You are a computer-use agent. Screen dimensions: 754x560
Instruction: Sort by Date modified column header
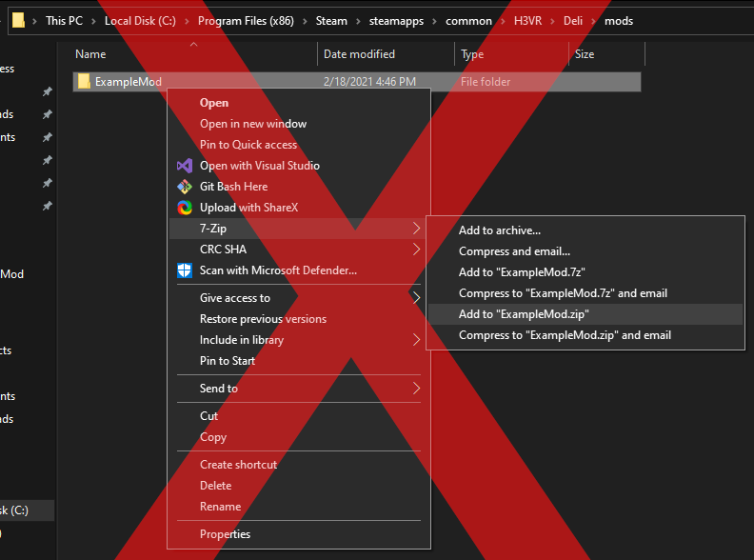point(359,54)
